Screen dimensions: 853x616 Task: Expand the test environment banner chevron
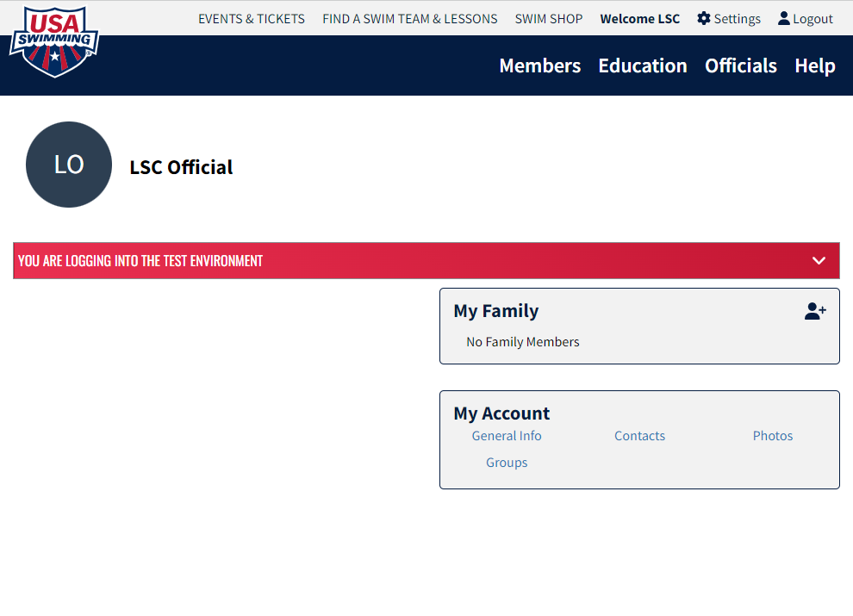coord(819,261)
